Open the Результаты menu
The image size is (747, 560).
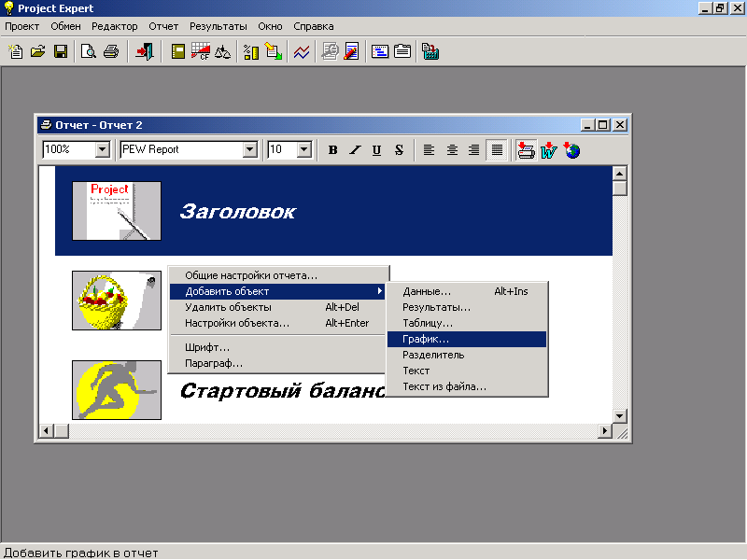click(218, 27)
